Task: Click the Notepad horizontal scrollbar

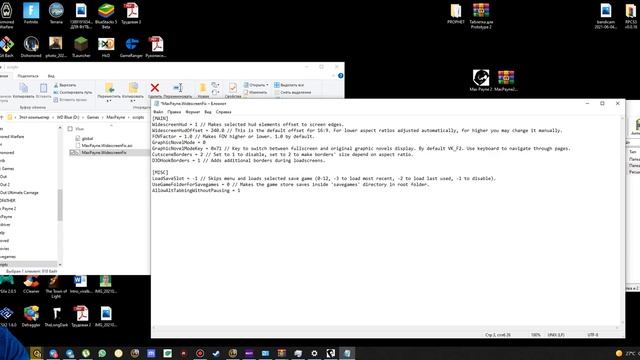Action: click(386, 328)
